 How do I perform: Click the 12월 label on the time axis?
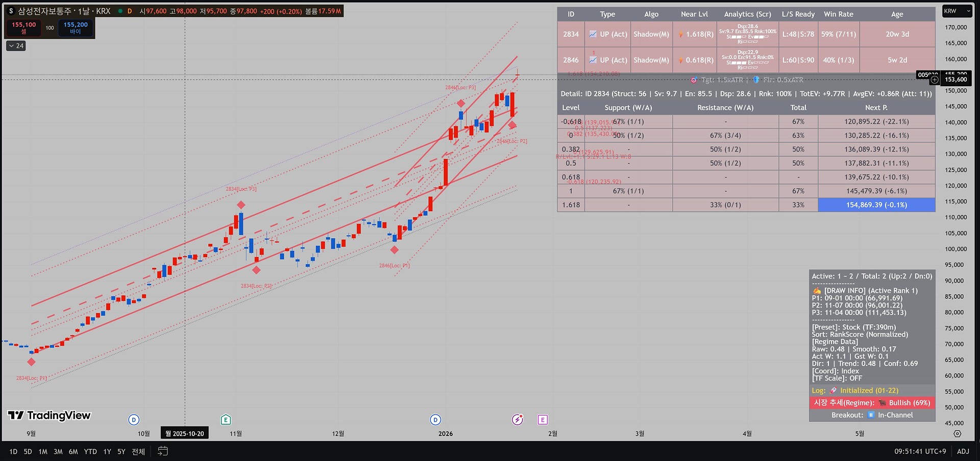(338, 433)
